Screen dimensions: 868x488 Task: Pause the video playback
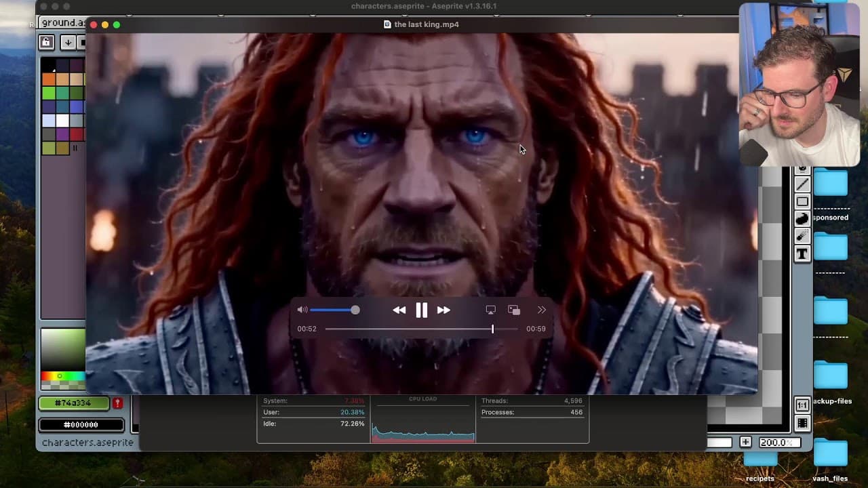pyautogui.click(x=421, y=310)
